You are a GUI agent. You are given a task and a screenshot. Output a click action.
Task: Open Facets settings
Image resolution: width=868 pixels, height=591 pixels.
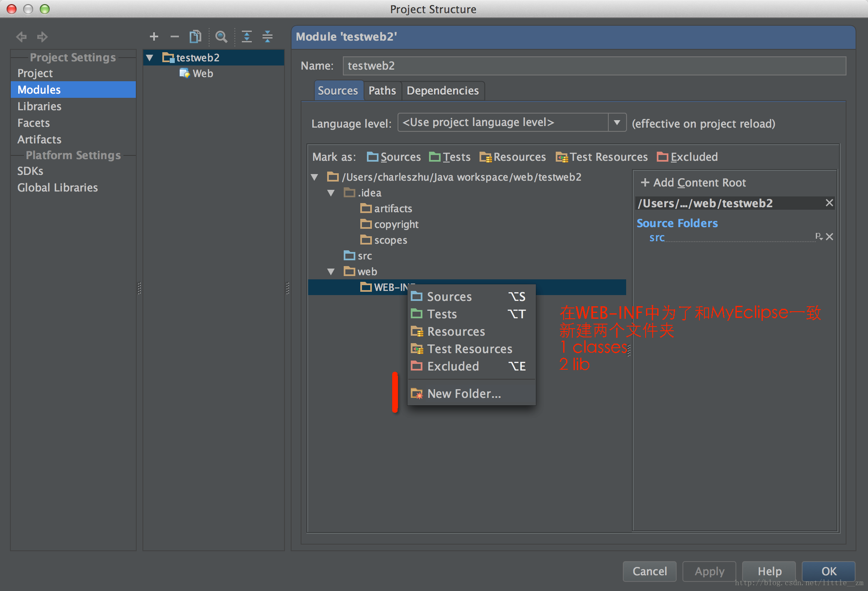73,123
